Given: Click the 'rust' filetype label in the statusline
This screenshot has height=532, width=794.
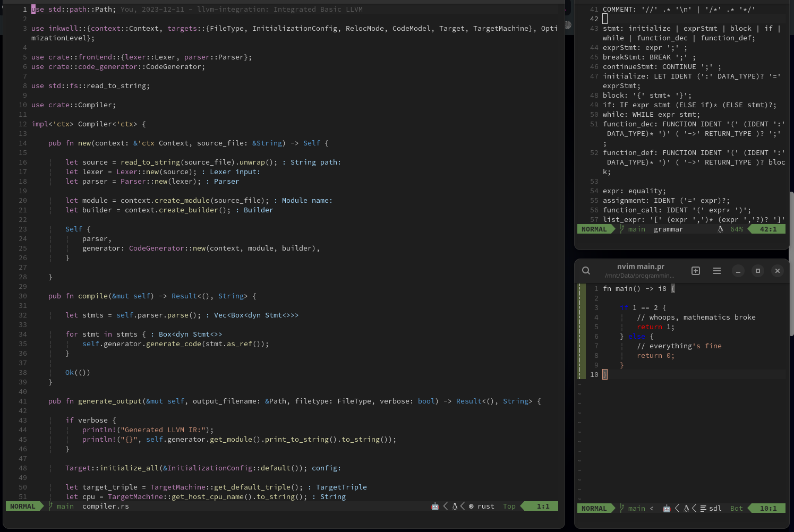Looking at the screenshot, I should 486,507.
